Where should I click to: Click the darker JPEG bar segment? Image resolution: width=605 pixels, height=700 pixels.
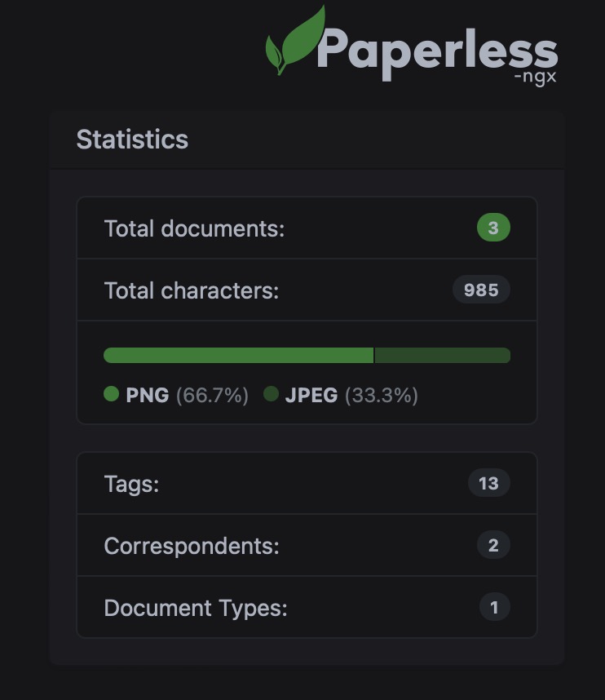pyautogui.click(x=444, y=355)
